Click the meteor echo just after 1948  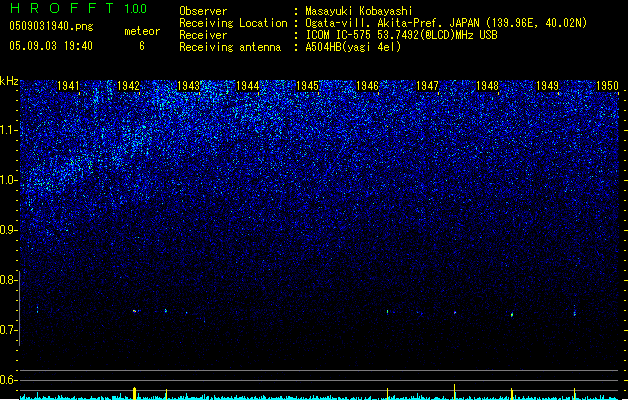coord(512,315)
